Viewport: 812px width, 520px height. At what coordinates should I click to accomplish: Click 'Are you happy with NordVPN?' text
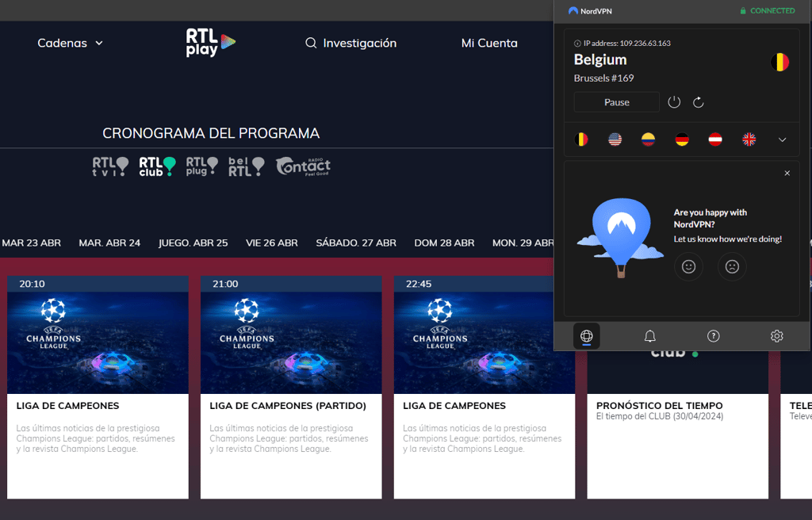point(710,218)
